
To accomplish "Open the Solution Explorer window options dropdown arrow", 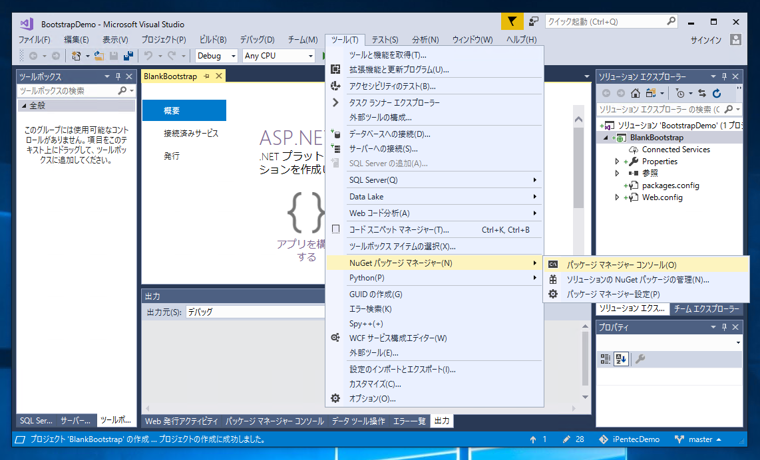I will tap(713, 77).
